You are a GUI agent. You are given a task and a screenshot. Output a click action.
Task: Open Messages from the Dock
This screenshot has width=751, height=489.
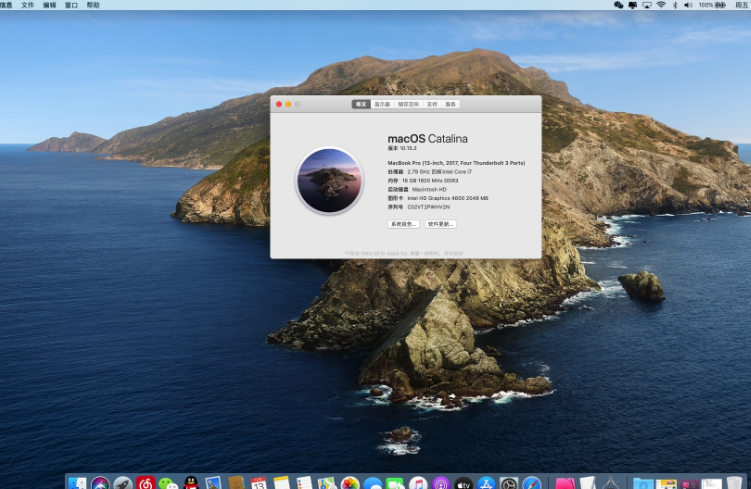coord(373,484)
